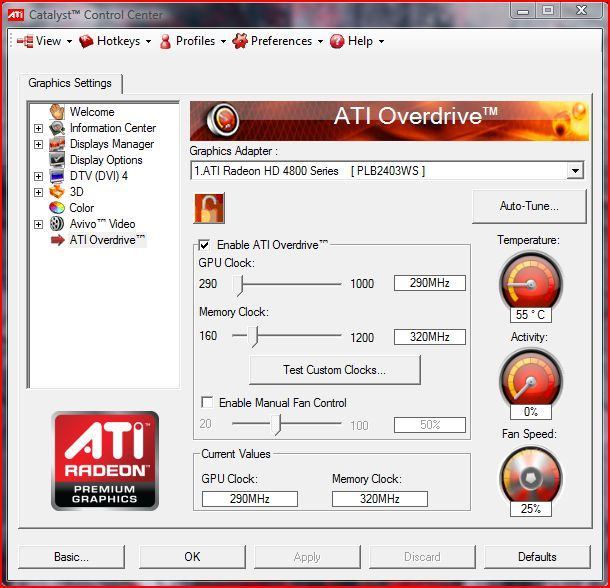Open the Graphics Adapter dropdown arrow
Screen dimensions: 610x588
pyautogui.click(x=575, y=170)
